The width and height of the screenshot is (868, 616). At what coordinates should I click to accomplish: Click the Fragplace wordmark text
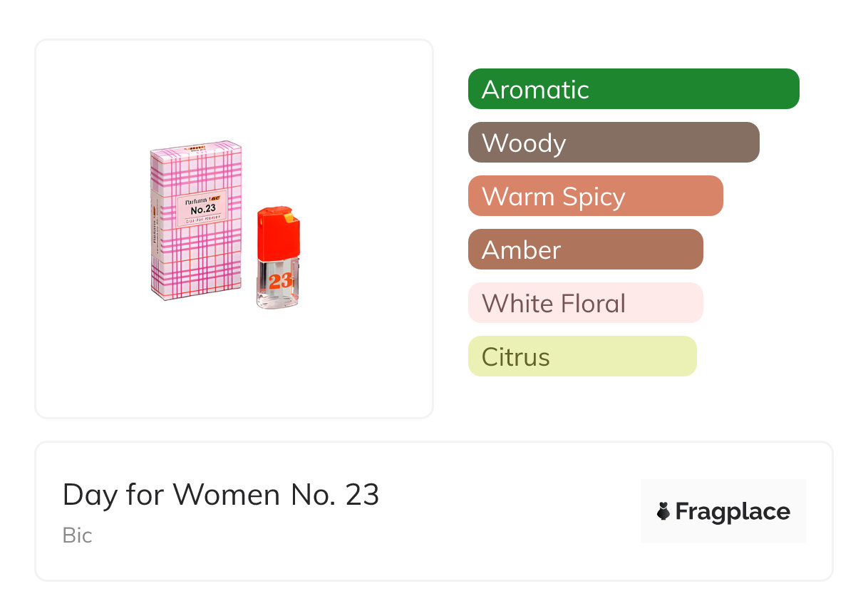point(733,512)
